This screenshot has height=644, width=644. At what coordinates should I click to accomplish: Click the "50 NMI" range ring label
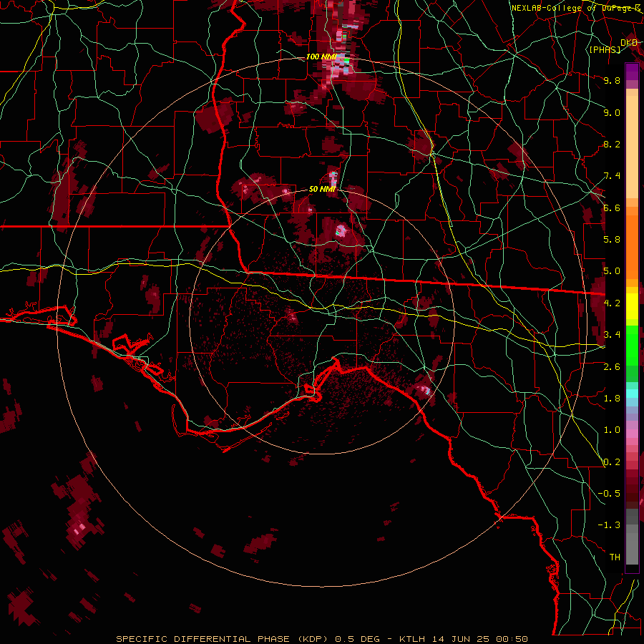(323, 189)
